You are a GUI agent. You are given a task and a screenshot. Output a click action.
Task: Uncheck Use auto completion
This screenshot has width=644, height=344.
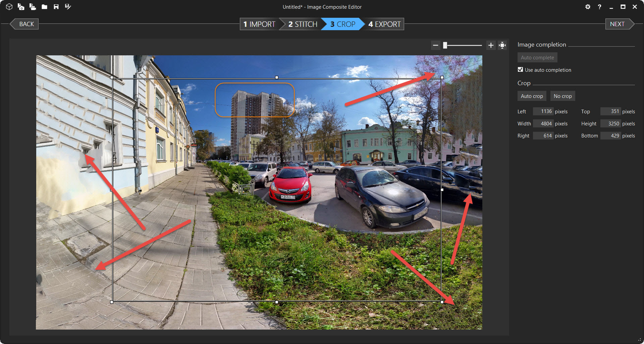(x=520, y=70)
